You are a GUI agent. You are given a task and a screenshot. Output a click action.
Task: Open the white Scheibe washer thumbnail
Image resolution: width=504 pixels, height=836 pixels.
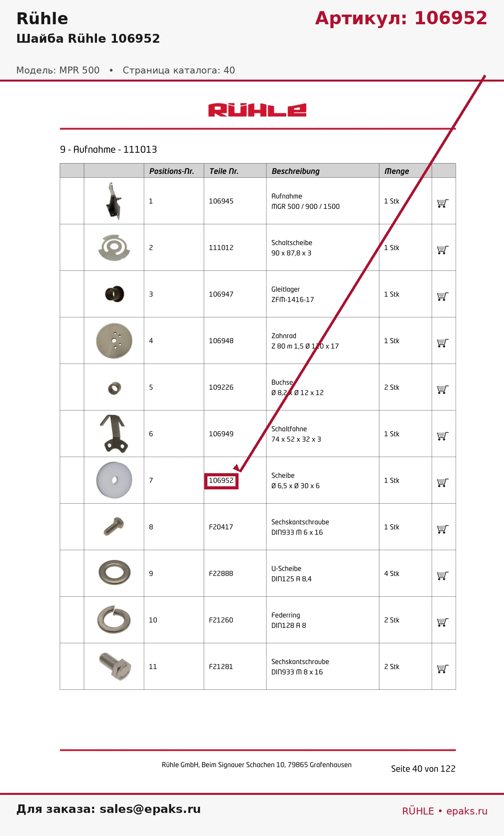point(114,480)
